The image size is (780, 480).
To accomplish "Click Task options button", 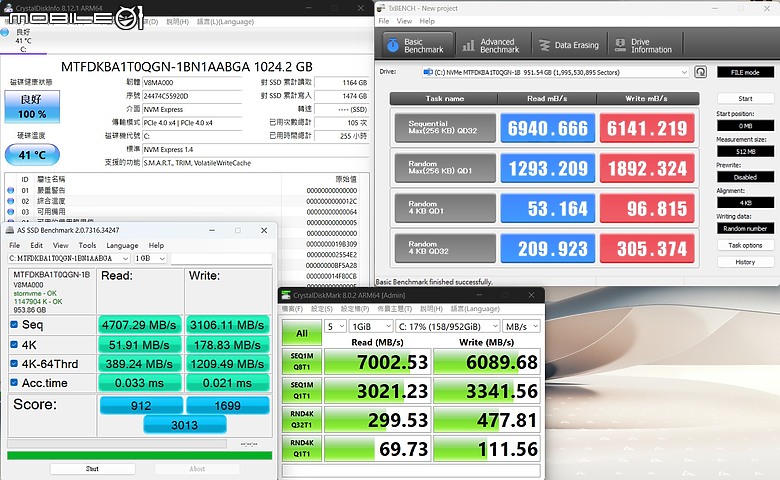I will 745,245.
